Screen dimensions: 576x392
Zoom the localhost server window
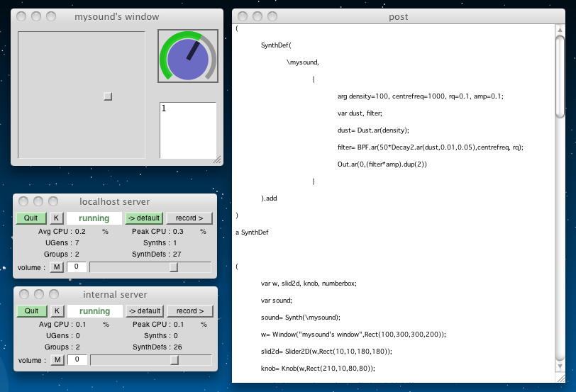(x=53, y=201)
